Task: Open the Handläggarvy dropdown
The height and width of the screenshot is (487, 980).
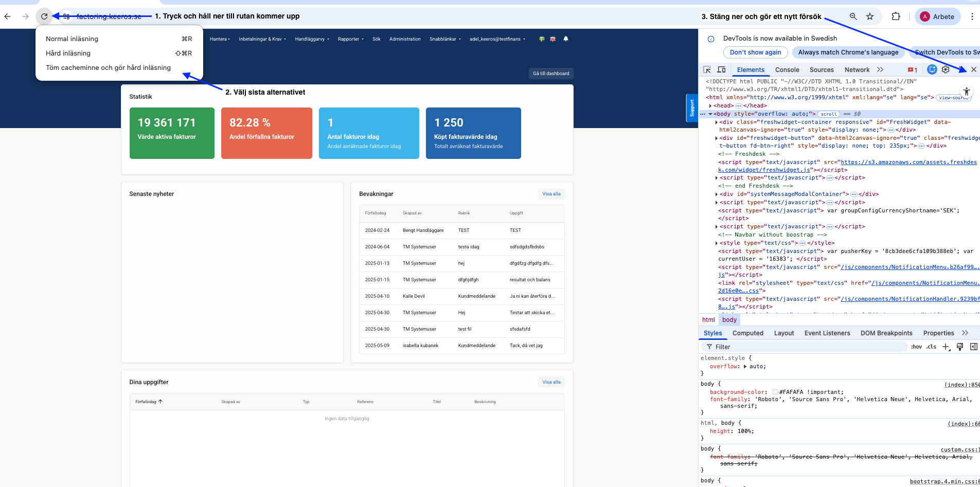Action: point(312,39)
